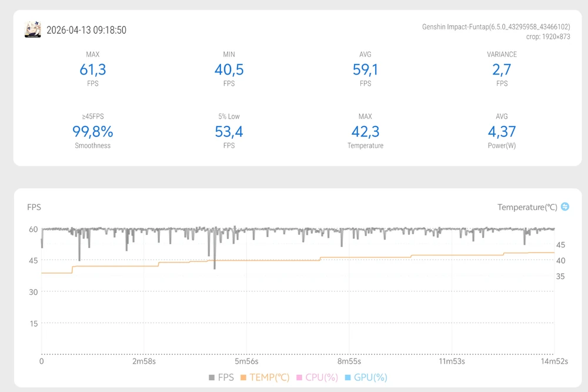Image resolution: width=588 pixels, height=392 pixels.
Task: Enable the CPU(%) series via legend label
Action: point(322,378)
